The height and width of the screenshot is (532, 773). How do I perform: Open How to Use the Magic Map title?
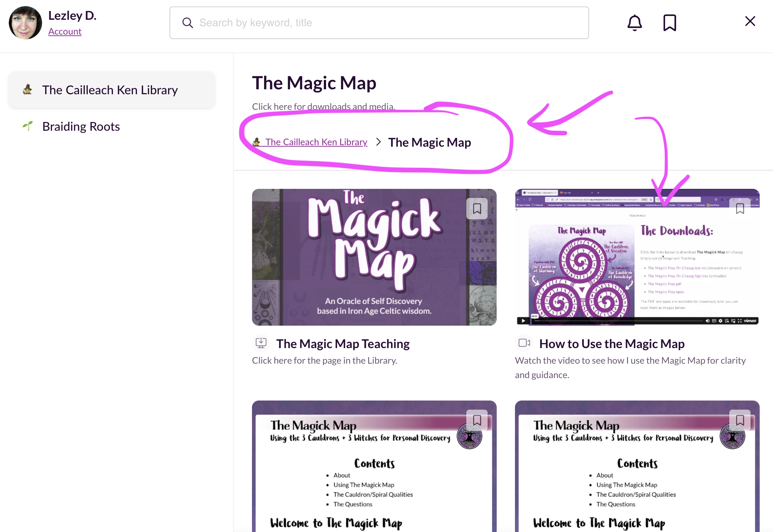[x=612, y=344]
